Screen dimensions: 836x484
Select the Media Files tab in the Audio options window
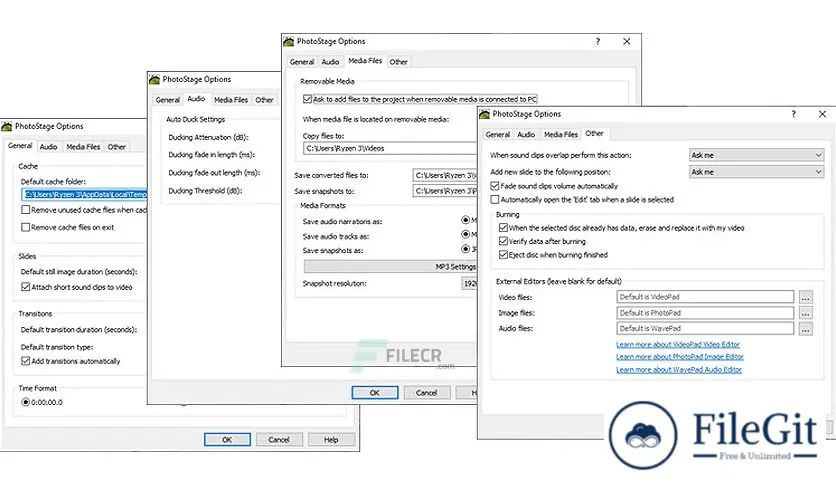[231, 100]
